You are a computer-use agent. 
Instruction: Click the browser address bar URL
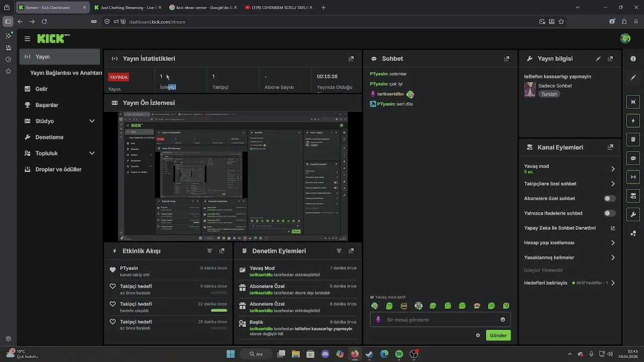point(157,22)
